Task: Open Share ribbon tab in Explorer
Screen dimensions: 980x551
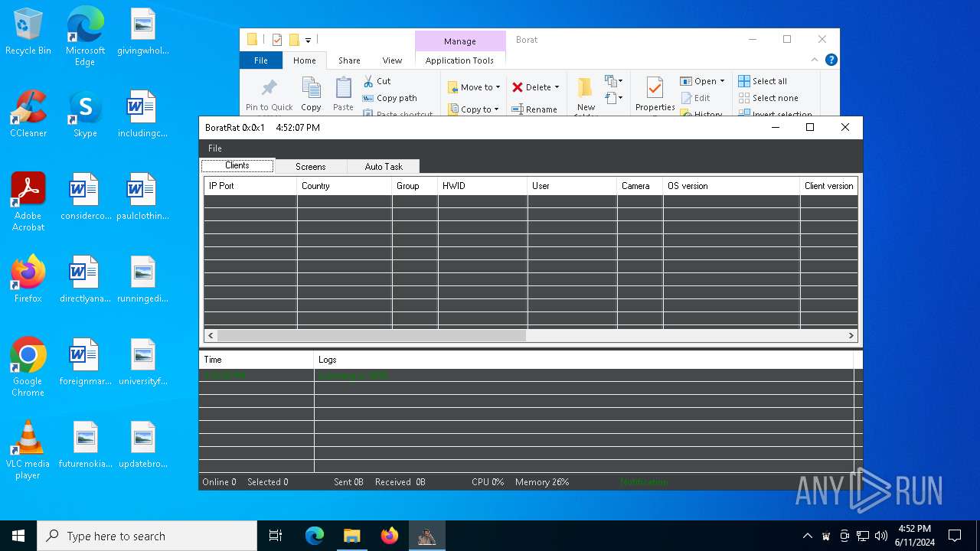Action: coord(349,60)
